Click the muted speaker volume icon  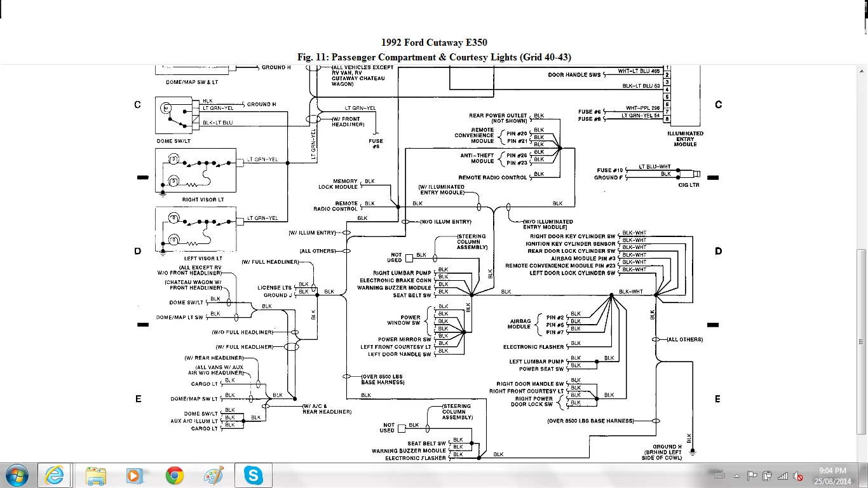coord(798,476)
